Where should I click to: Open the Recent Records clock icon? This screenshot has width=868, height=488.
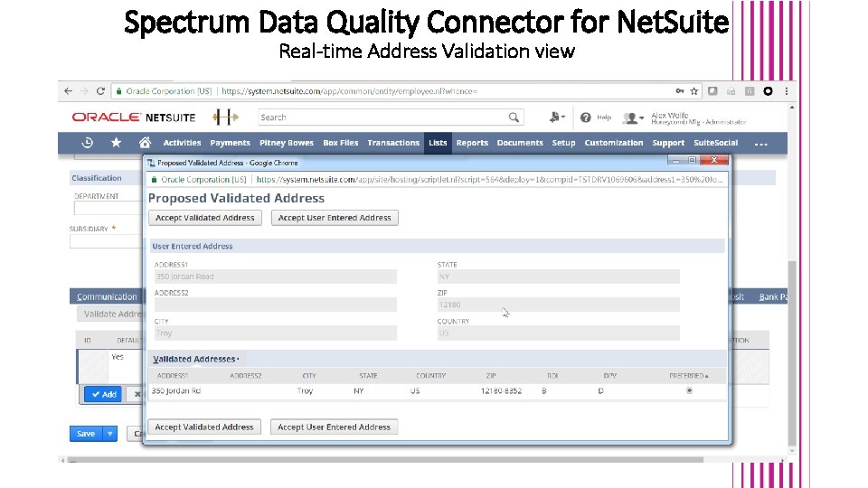87,143
